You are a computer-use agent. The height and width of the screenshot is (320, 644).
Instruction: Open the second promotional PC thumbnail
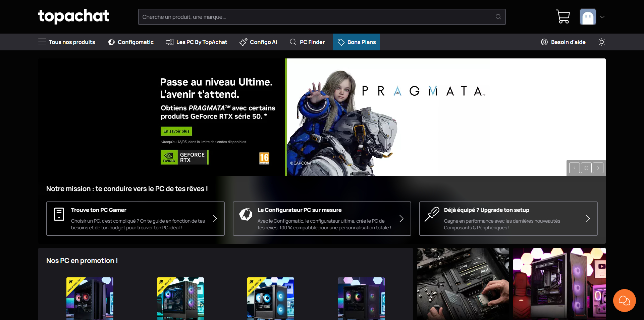180,299
